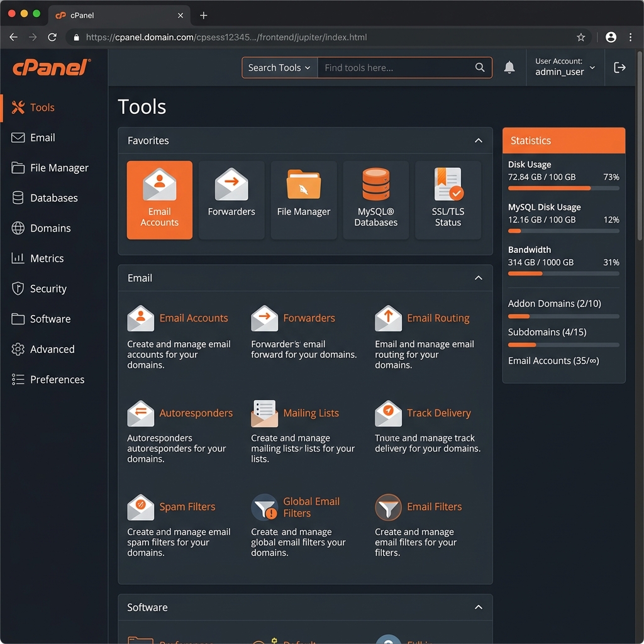Viewport: 644px width, 644px height.
Task: Open the Email Filters link
Action: point(434,508)
